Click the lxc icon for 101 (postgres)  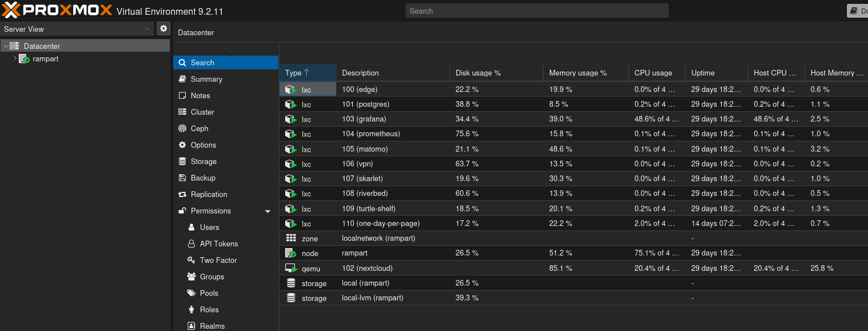point(291,104)
